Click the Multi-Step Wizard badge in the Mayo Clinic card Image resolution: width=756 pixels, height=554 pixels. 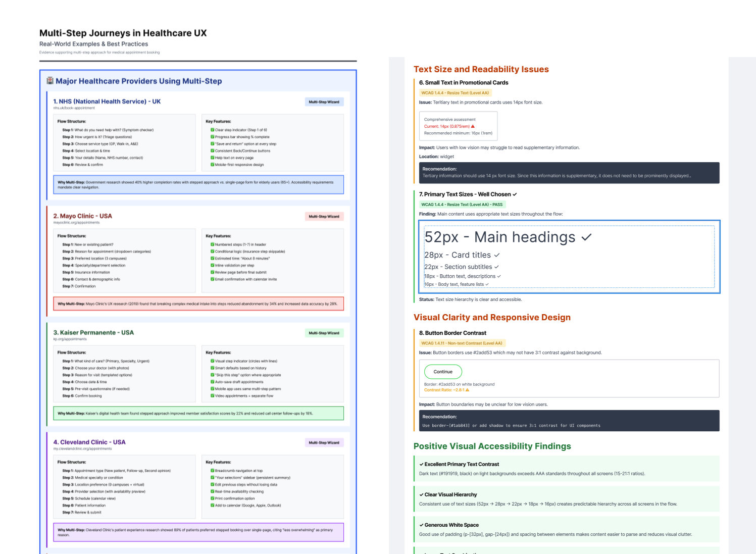click(x=324, y=217)
